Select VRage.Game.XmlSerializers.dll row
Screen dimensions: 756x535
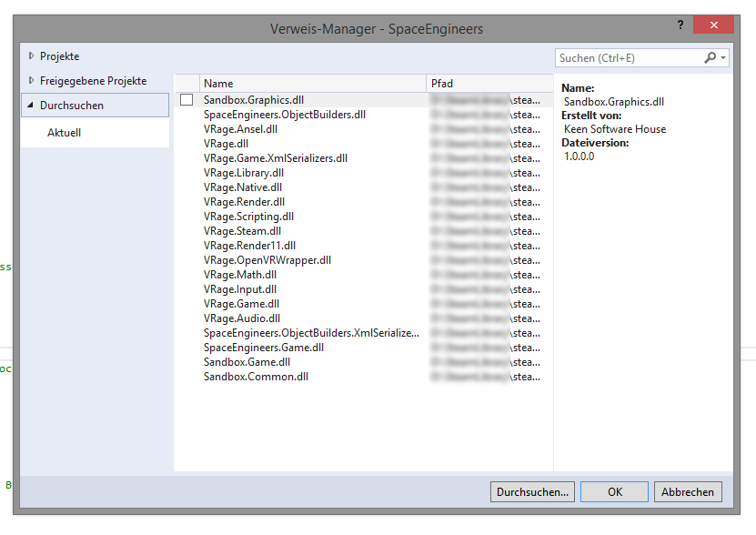pos(364,158)
